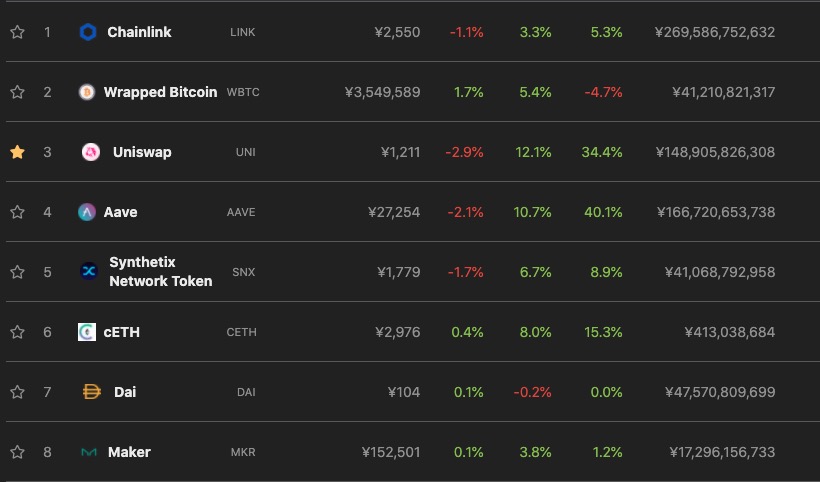The height and width of the screenshot is (482, 820).
Task: Click Uniswap's 34.4% change value
Action: (601, 152)
